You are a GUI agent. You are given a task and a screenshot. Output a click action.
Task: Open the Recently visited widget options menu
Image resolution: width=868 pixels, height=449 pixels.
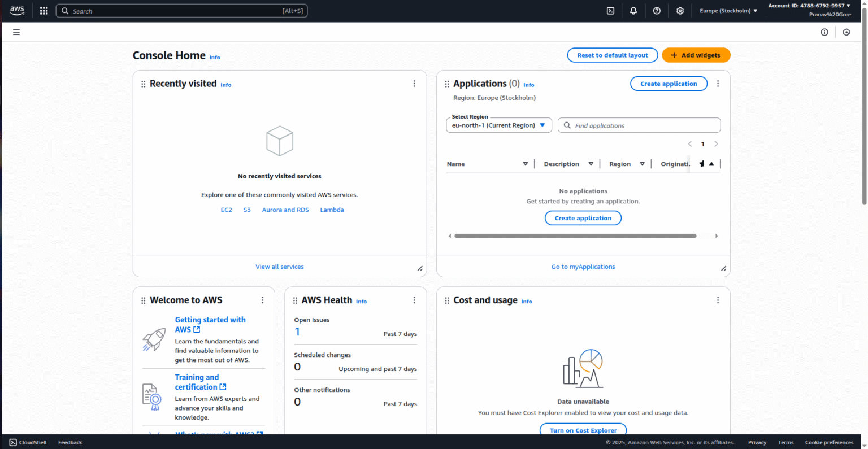coord(414,83)
